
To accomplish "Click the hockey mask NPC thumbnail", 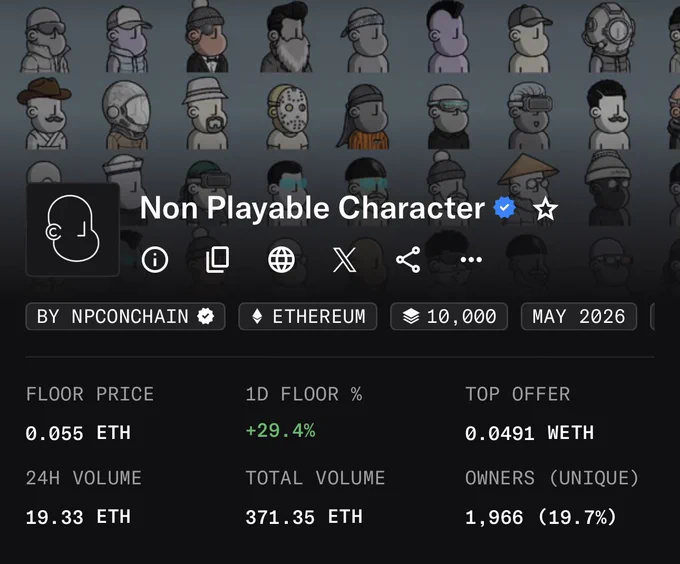I will click(x=288, y=116).
